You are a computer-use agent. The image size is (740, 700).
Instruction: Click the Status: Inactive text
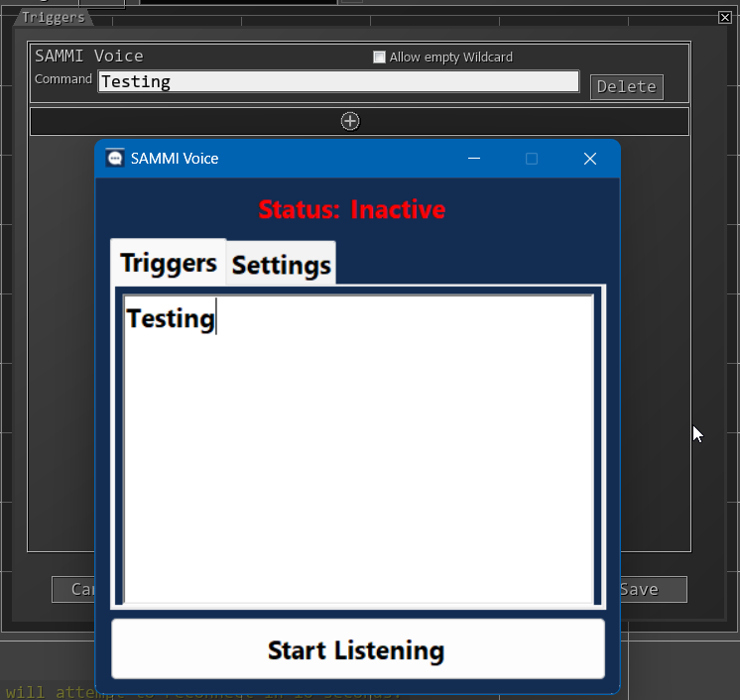coord(351,209)
